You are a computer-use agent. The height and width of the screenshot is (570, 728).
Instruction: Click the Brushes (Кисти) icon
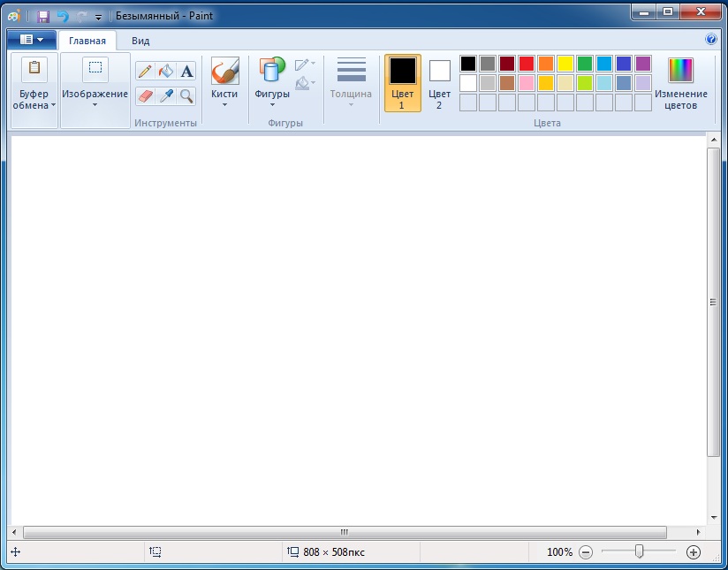point(224,71)
